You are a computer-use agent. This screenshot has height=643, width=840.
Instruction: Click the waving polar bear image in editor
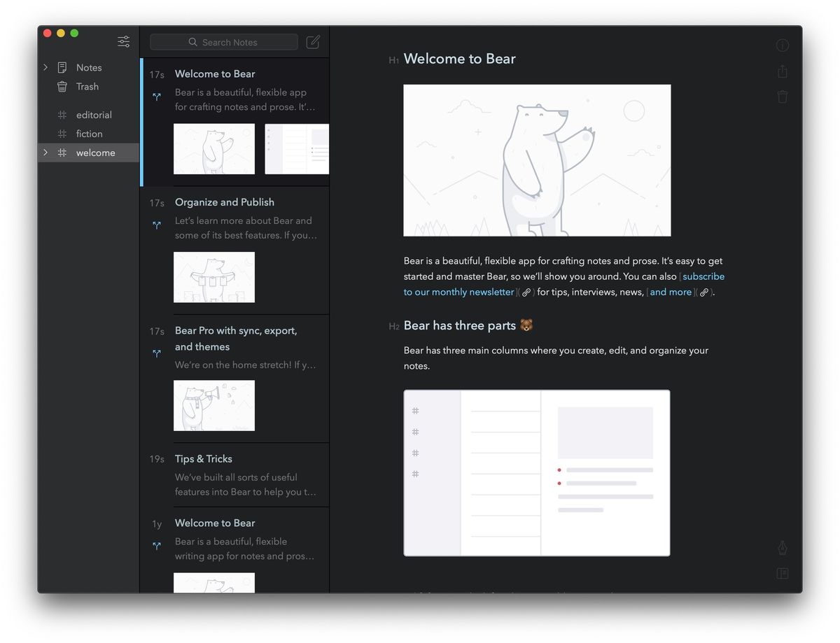(537, 160)
